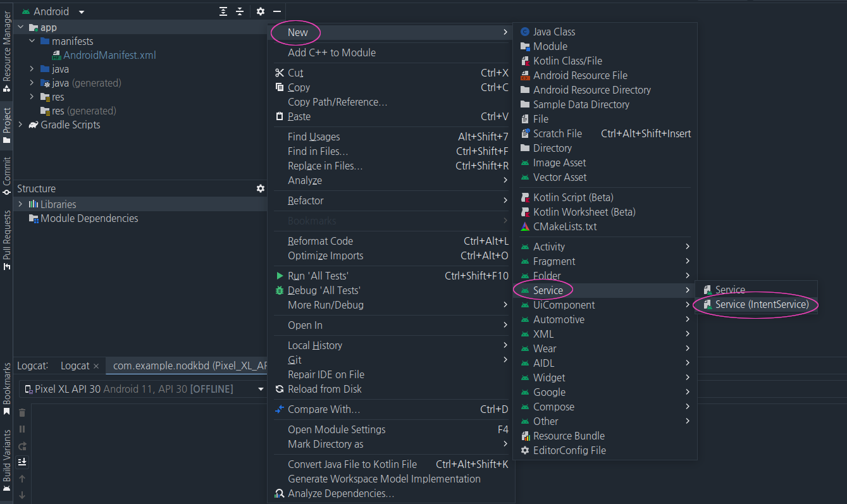The image size is (847, 504).
Task: Open Service submenu entry
Action: 605,290
